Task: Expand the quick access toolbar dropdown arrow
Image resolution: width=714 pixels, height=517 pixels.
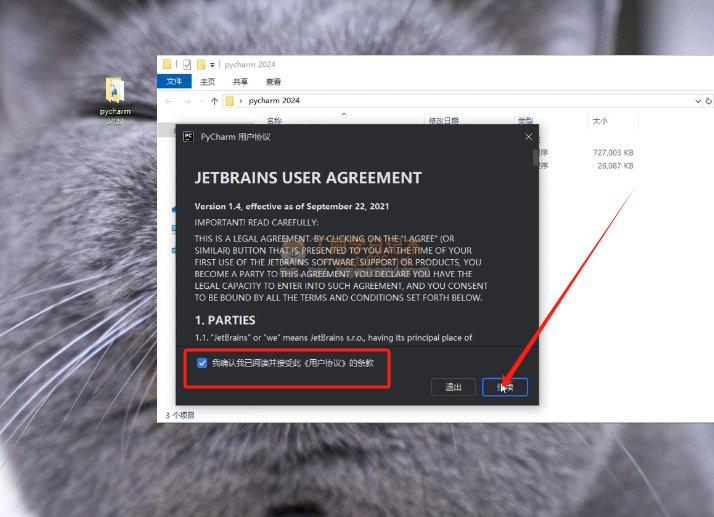Action: pyautogui.click(x=212, y=65)
